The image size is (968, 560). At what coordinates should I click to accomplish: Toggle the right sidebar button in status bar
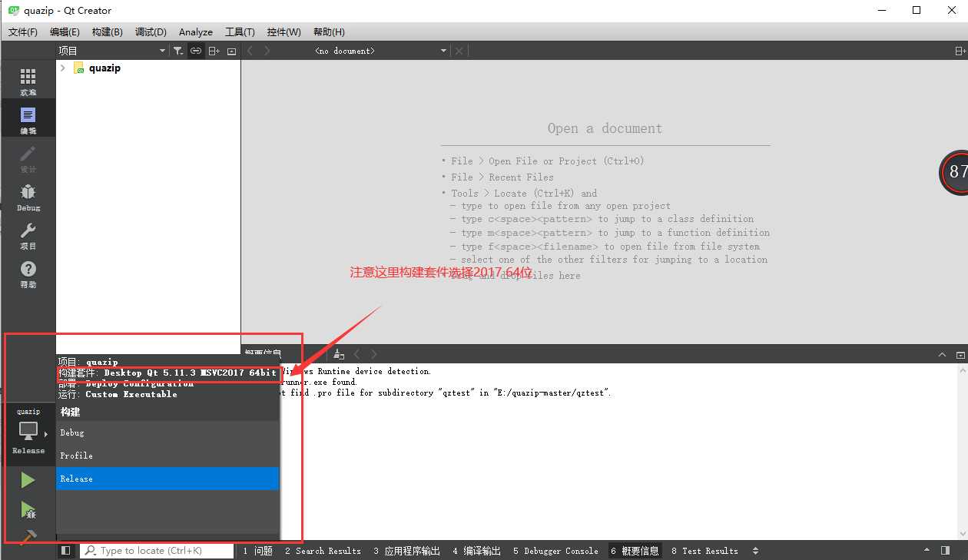[945, 551]
